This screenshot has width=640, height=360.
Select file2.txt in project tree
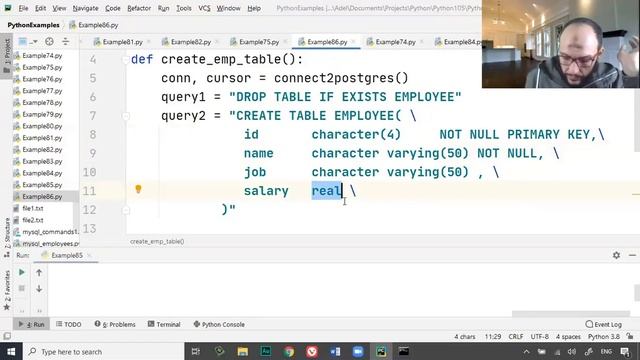(x=33, y=220)
